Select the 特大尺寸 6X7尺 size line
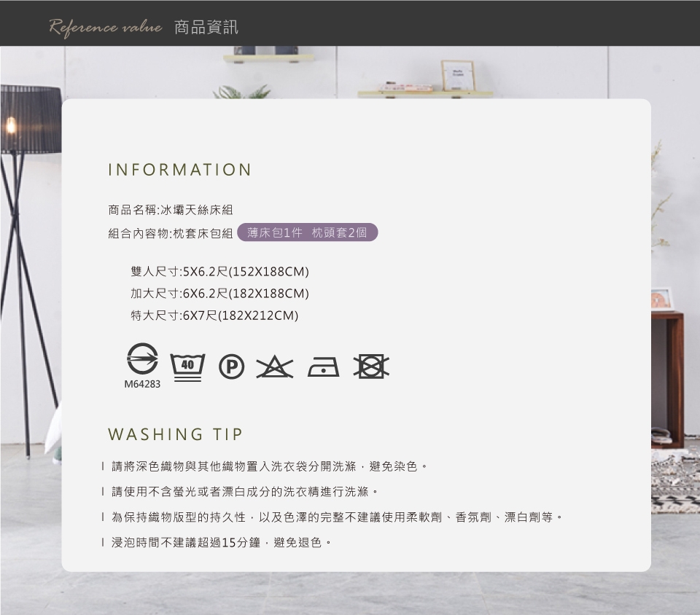 pyautogui.click(x=214, y=316)
